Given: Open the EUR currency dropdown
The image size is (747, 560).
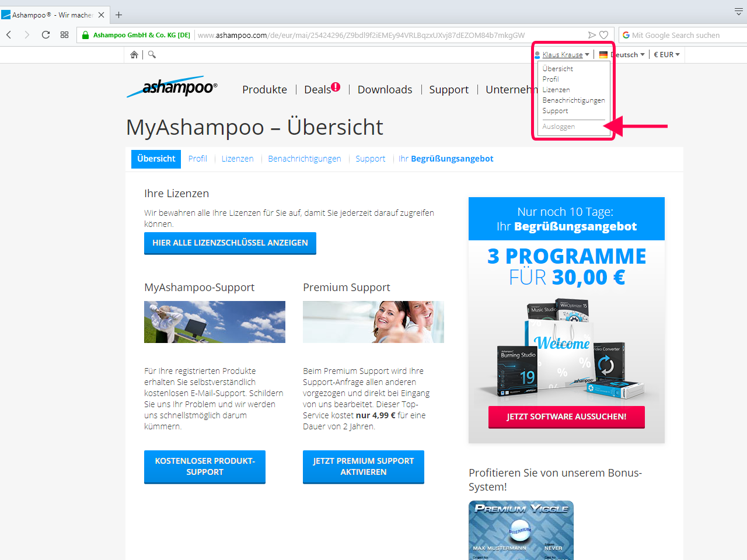Looking at the screenshot, I should tap(666, 54).
